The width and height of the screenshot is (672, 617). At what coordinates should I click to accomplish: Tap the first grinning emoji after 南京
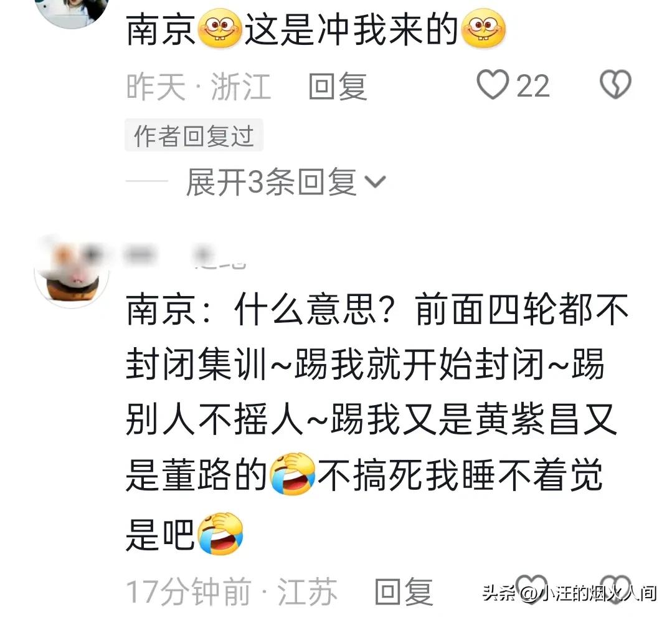[220, 29]
